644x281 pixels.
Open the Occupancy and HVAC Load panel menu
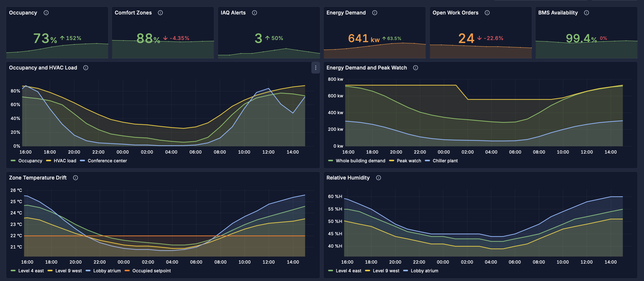[315, 68]
